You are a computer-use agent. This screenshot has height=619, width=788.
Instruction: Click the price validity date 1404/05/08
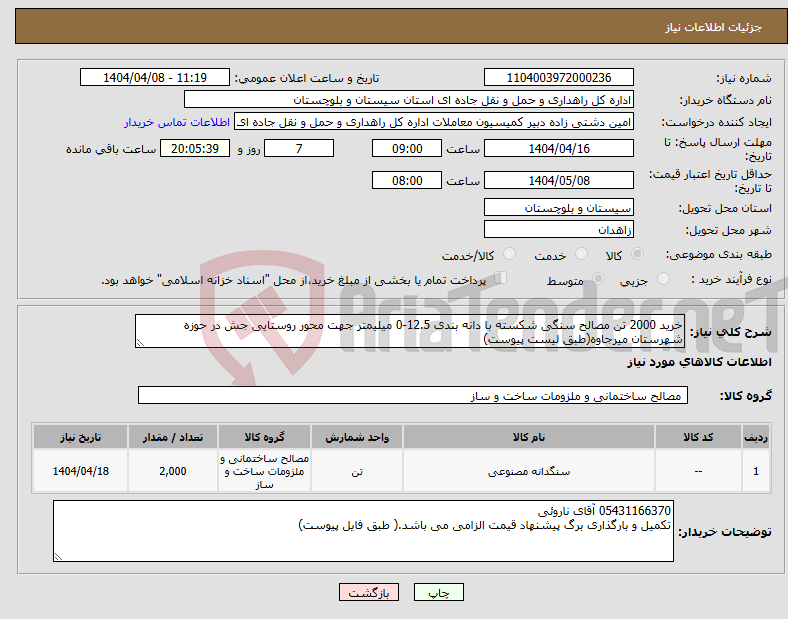558,180
